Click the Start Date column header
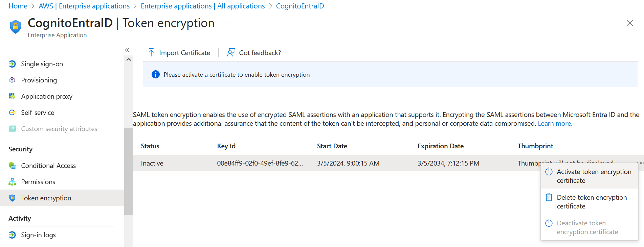Viewport: 644px width, 247px height. click(332, 146)
